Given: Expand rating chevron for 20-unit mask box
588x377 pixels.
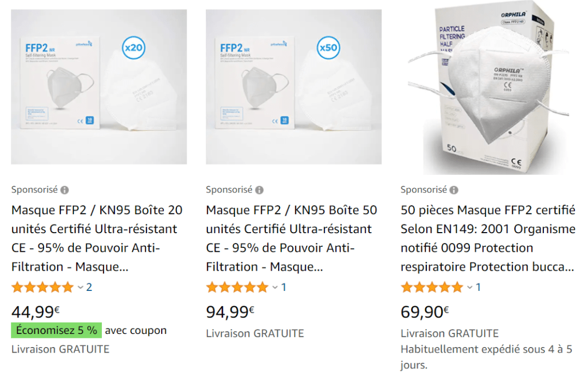Looking at the screenshot, I should click(x=81, y=287).
